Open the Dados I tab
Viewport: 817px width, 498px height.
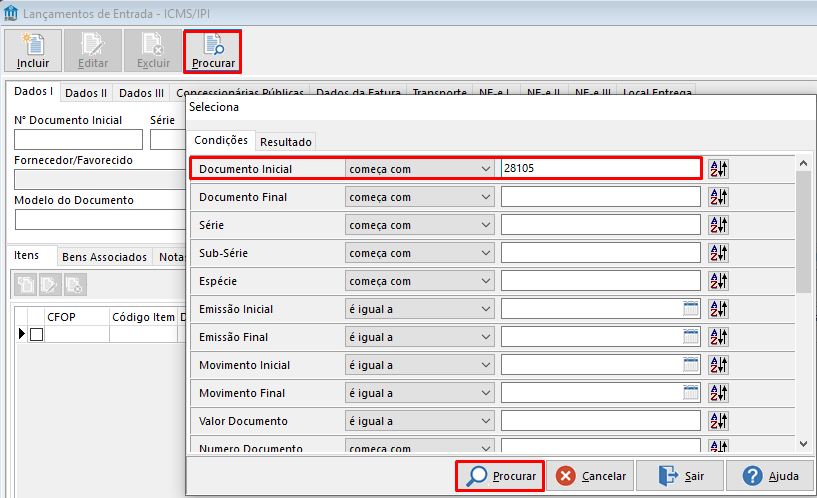coord(33,91)
